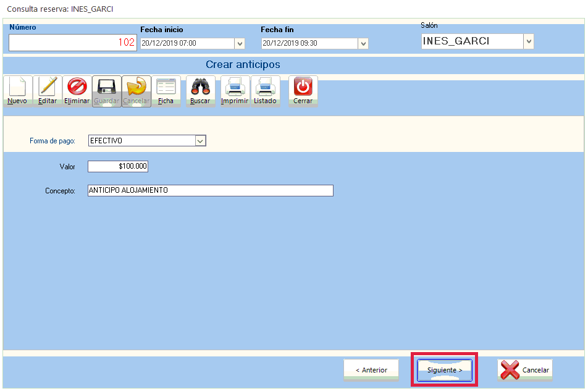The height and width of the screenshot is (391, 588).
Task: Open the Salón INES_GARCI dropdown
Action: pos(528,41)
